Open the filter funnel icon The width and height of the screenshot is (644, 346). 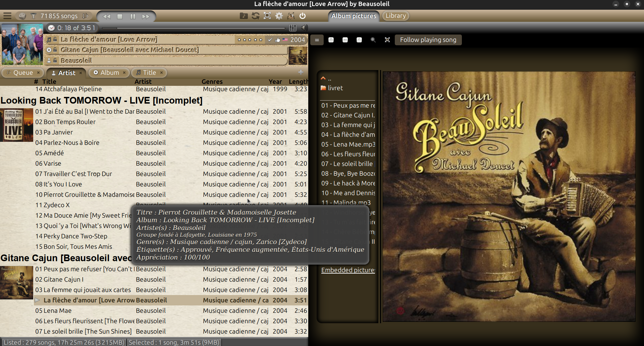(34, 16)
